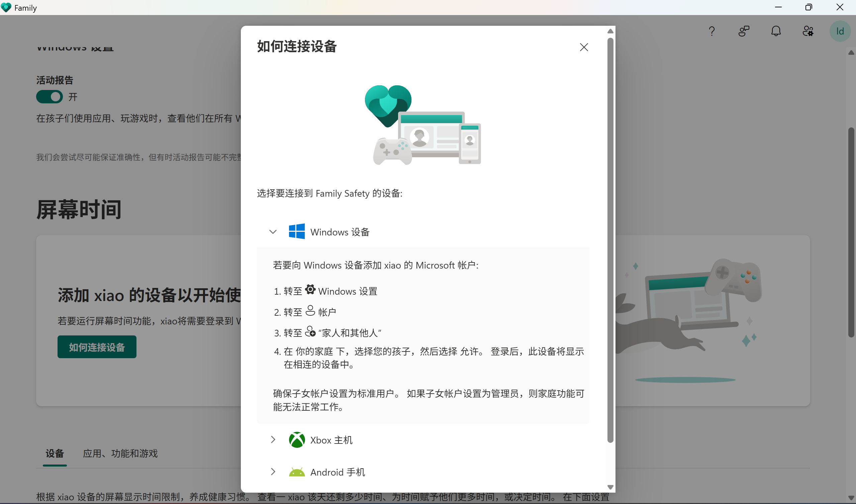Open family member settings icon
This screenshot has width=856, height=504.
809,31
